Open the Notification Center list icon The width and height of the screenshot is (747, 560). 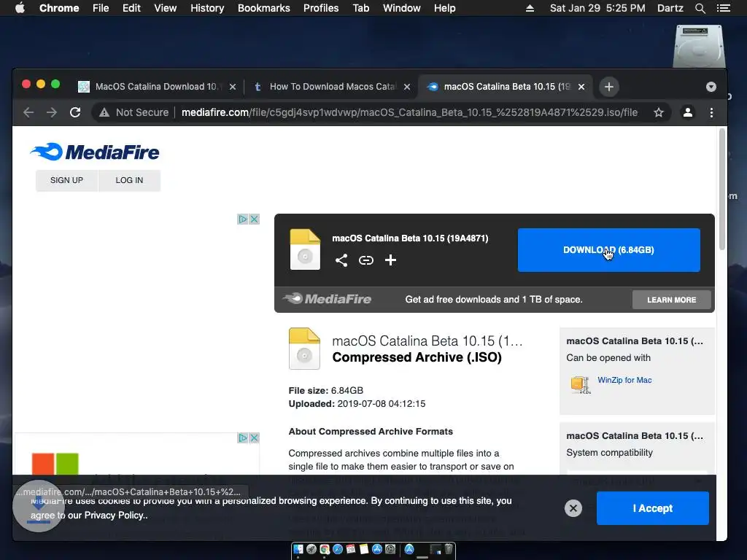click(723, 8)
